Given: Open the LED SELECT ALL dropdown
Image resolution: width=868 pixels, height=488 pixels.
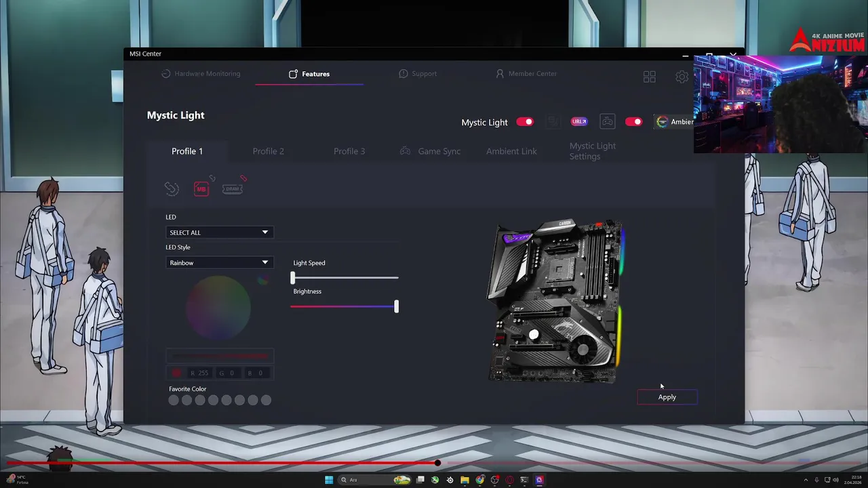Looking at the screenshot, I should pyautogui.click(x=219, y=232).
